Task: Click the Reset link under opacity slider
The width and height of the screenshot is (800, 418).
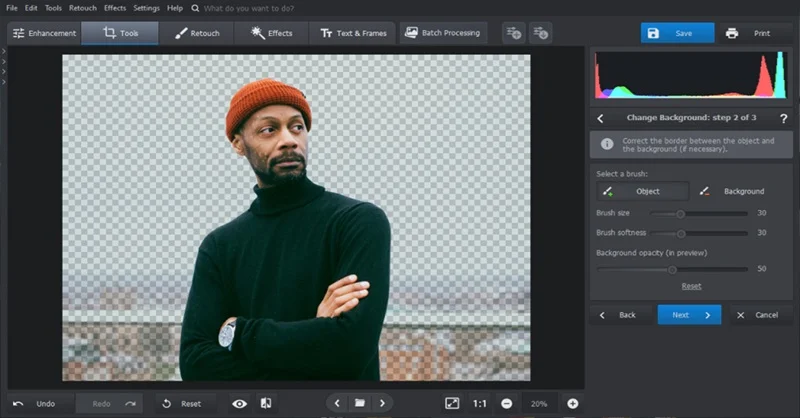Action: pyautogui.click(x=691, y=286)
